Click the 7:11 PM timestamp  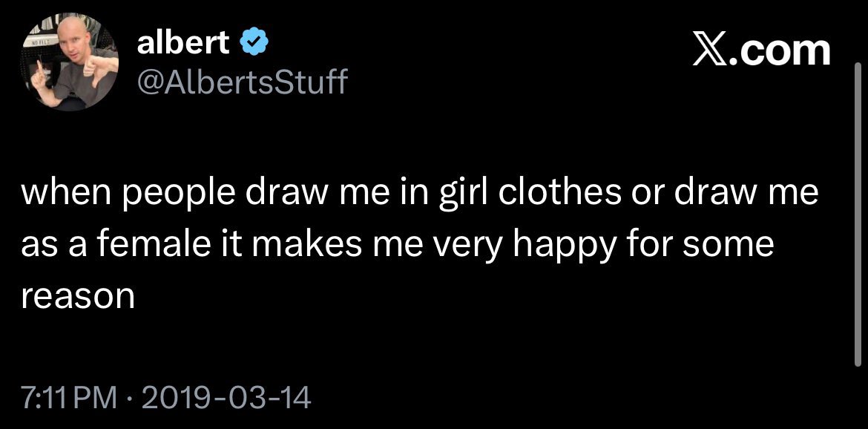(x=65, y=399)
